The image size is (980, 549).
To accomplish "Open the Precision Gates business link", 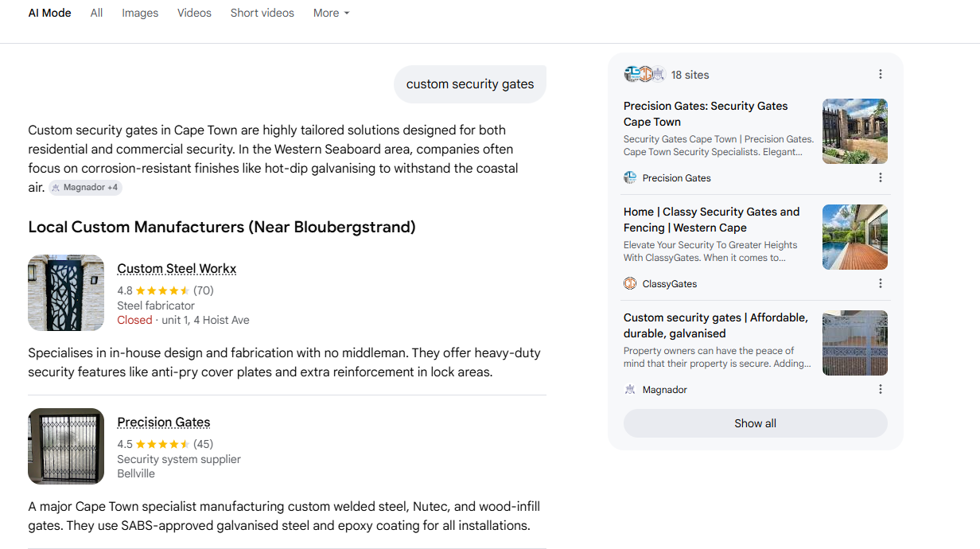I will point(164,422).
